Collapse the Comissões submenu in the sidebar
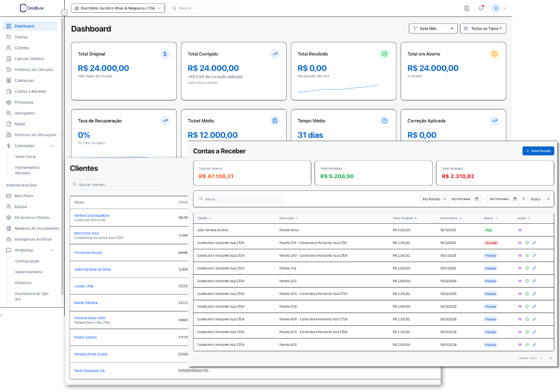The height and width of the screenshot is (392, 560). (51, 146)
